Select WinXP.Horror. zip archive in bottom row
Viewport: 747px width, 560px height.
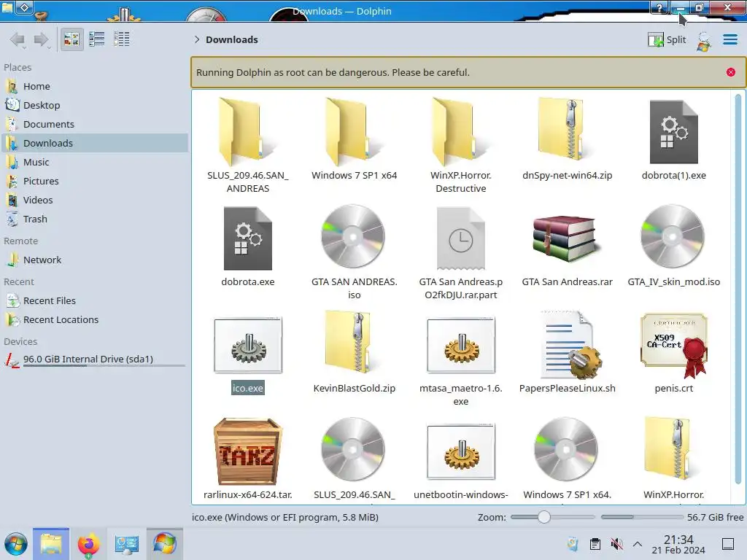[x=673, y=459]
